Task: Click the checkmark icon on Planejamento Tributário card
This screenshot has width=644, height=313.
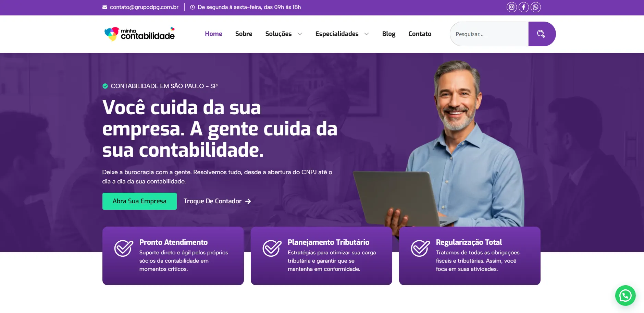Action: (x=272, y=248)
